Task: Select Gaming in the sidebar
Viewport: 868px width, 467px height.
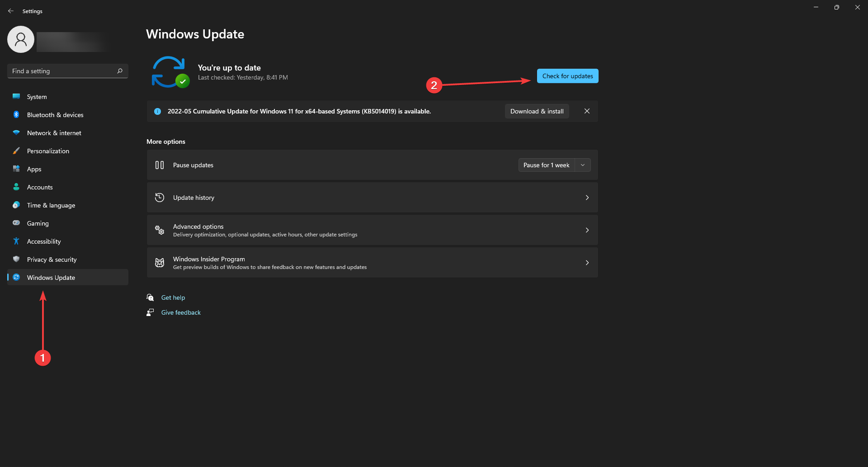Action: point(68,223)
